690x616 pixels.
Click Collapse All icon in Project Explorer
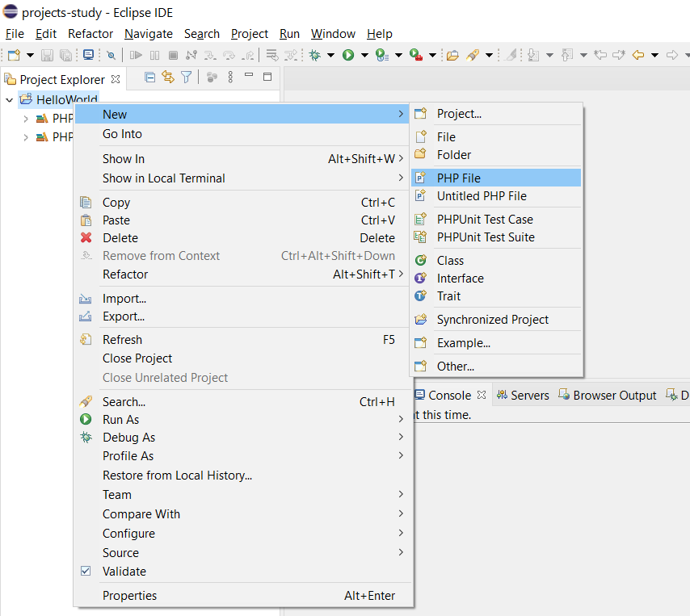point(150,78)
